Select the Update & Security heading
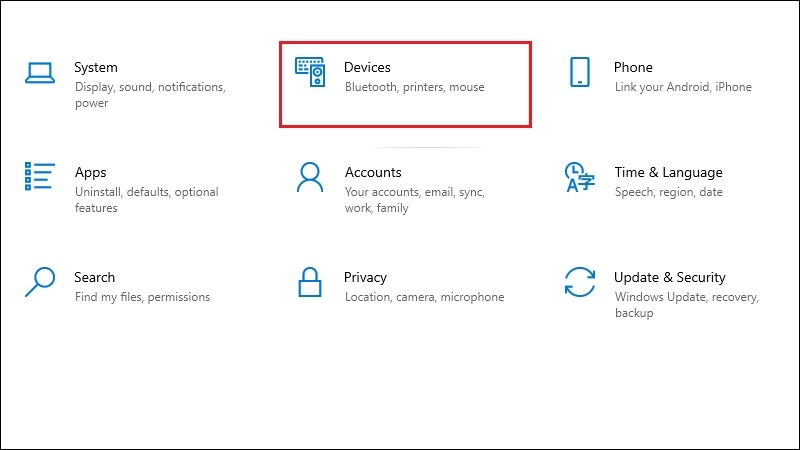800x450 pixels. click(x=669, y=278)
